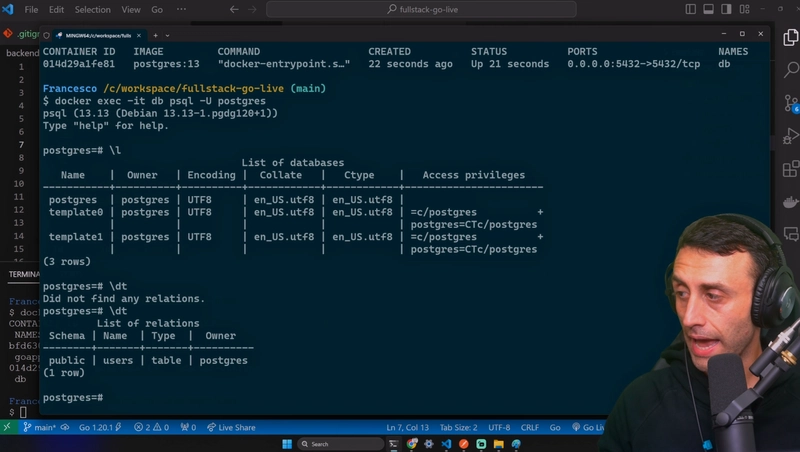Click the VS Code logo icon
Image resolution: width=800 pixels, height=452 pixels.
click(8, 9)
